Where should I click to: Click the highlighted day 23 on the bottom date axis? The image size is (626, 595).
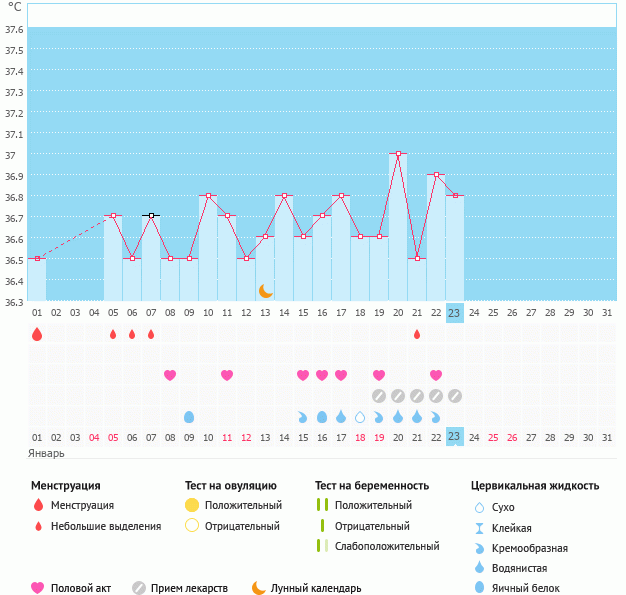point(455,437)
